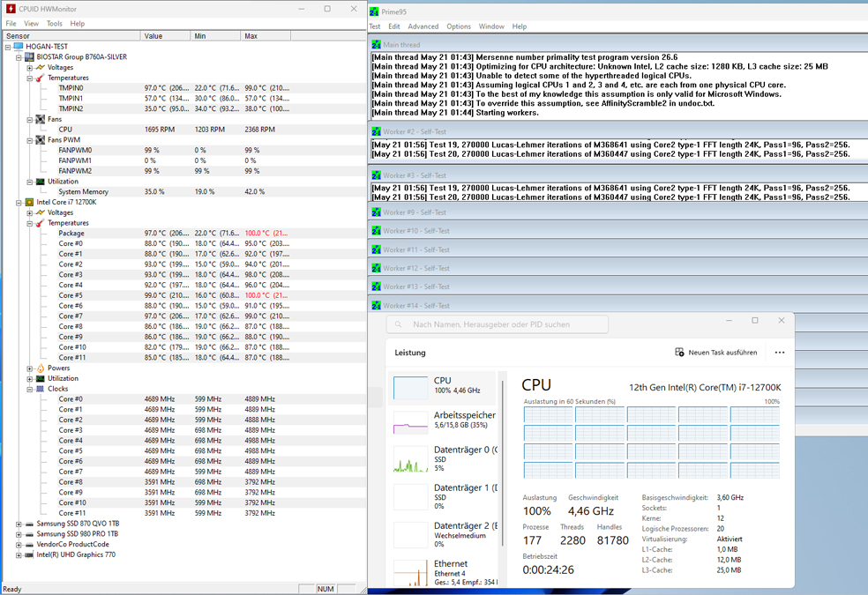Click the HWMonitor app icon in the title bar
This screenshot has height=595, width=868.
[10, 9]
